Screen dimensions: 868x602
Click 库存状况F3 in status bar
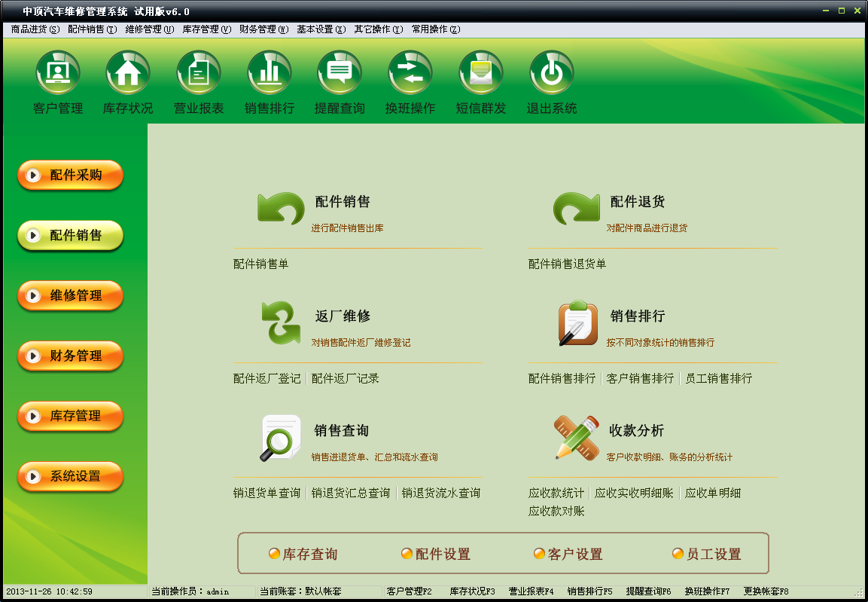point(472,591)
